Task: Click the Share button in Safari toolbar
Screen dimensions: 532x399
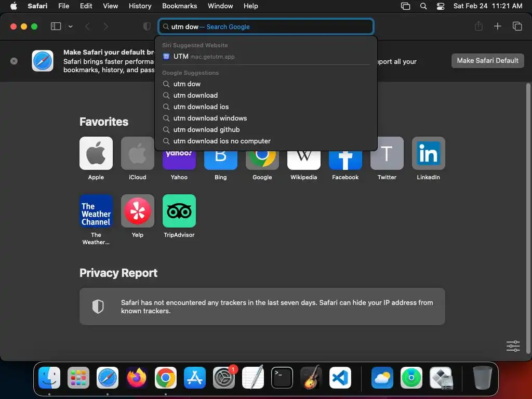Action: (478, 26)
